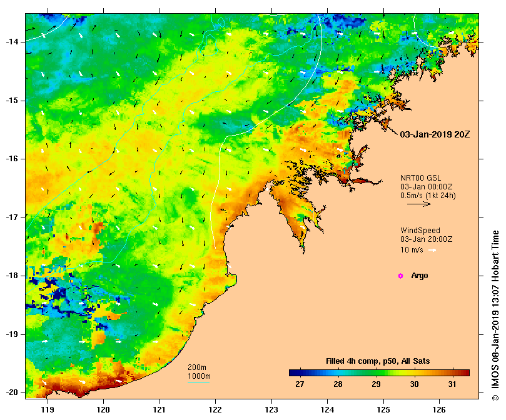Viewport: 506px width, 420px height.
Task: Click the magenta Argo marker in legend
Action: pyautogui.click(x=400, y=276)
